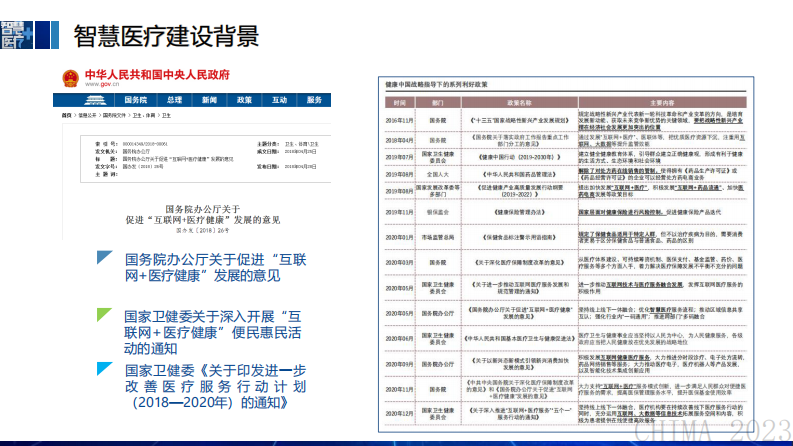The image size is (793, 446).
Task: Click the document heading 促进"互联网+医疗健康"发展的意见
Action: point(203,220)
